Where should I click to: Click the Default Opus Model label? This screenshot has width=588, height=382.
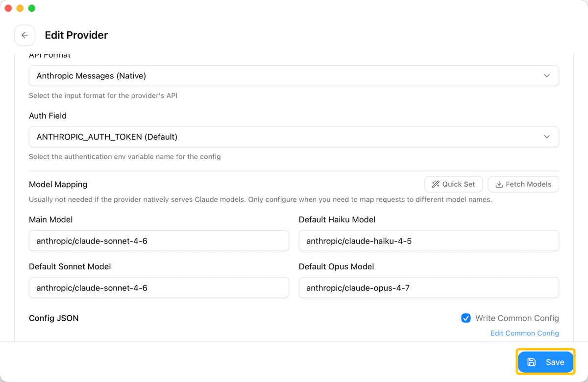pos(337,267)
